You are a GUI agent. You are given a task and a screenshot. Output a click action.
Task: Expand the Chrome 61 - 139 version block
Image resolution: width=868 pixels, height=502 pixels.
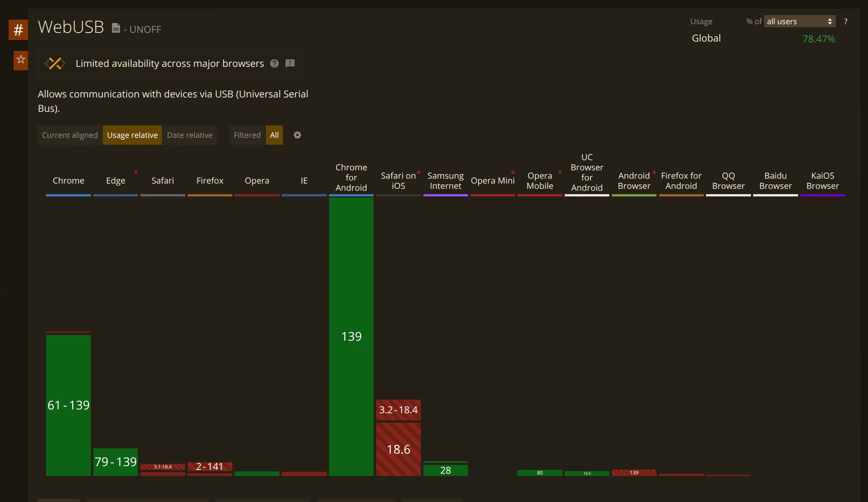click(68, 405)
